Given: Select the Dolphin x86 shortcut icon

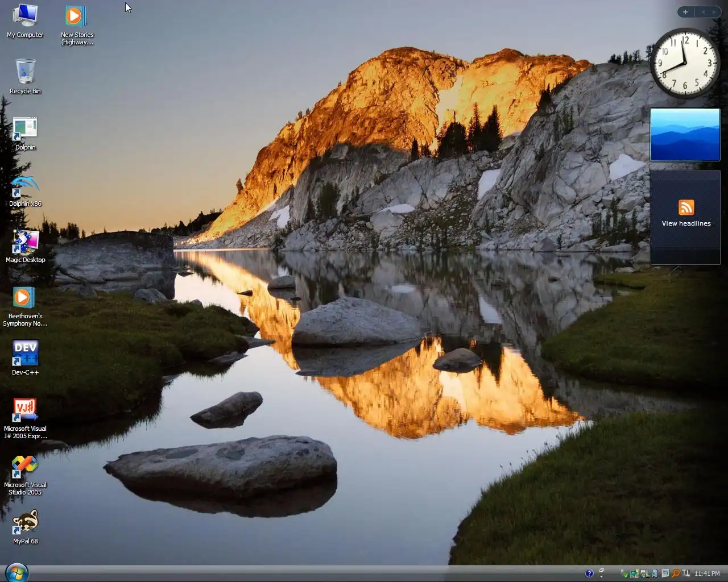Looking at the screenshot, I should 25,190.
